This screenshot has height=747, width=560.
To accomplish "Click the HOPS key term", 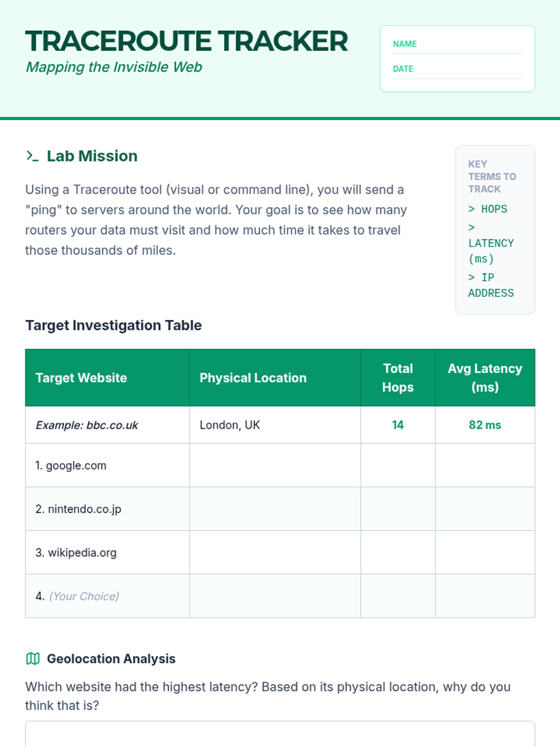I will coord(488,209).
